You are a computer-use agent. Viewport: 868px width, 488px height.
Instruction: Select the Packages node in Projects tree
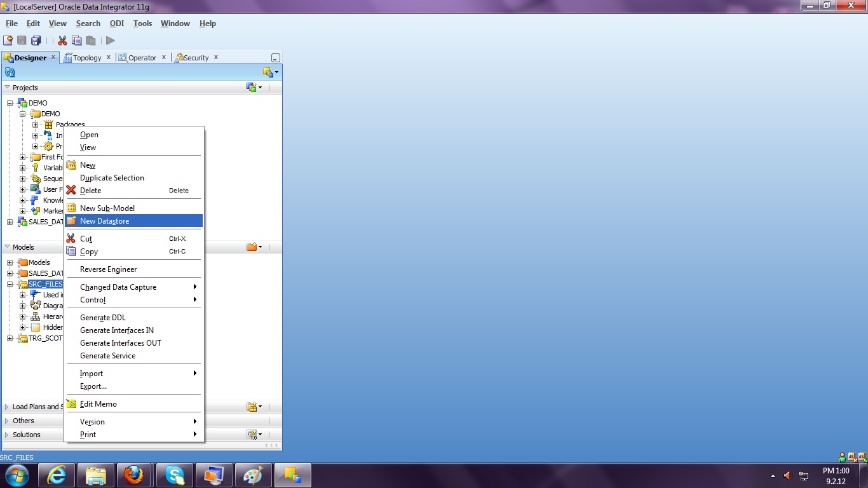tap(70, 125)
